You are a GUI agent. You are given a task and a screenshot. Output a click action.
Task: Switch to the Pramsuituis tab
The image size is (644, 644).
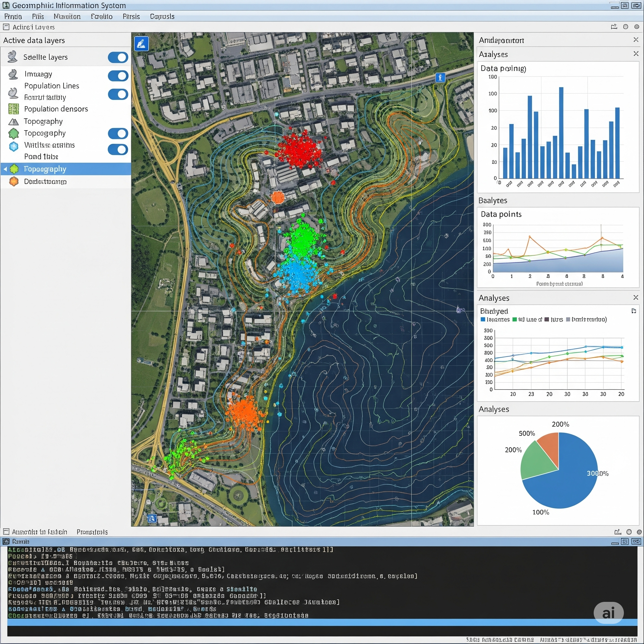click(92, 532)
